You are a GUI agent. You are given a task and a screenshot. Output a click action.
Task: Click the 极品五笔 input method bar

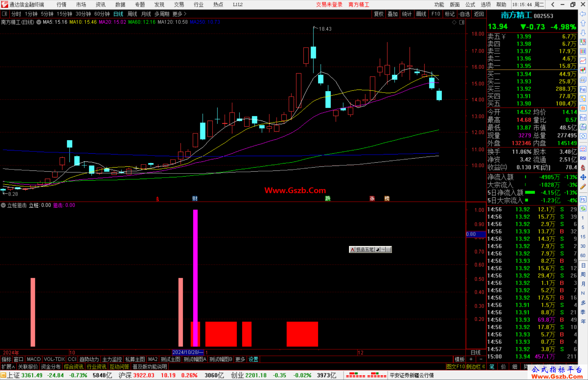click(x=370, y=249)
